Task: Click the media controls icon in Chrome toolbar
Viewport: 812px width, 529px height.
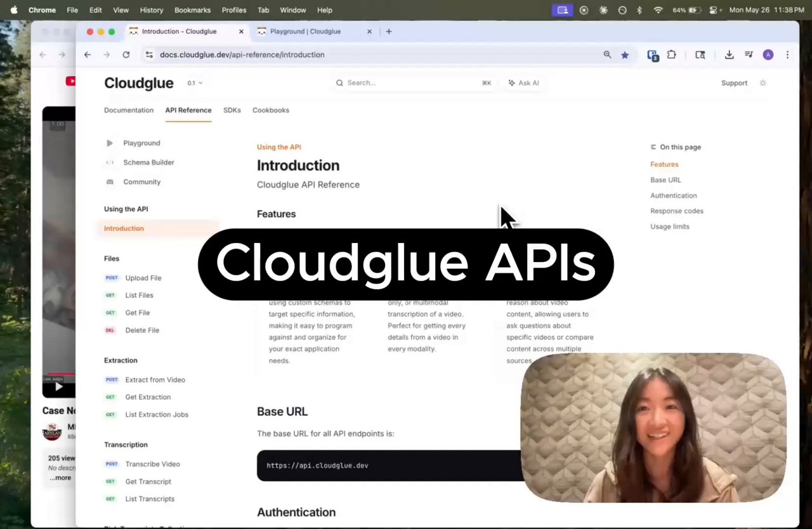Action: coord(749,55)
